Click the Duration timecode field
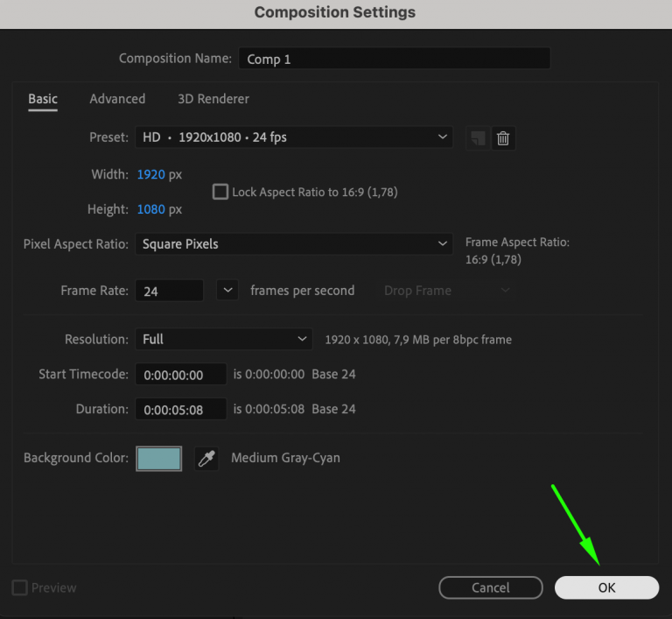Viewport: 672px width, 619px height. pos(180,409)
